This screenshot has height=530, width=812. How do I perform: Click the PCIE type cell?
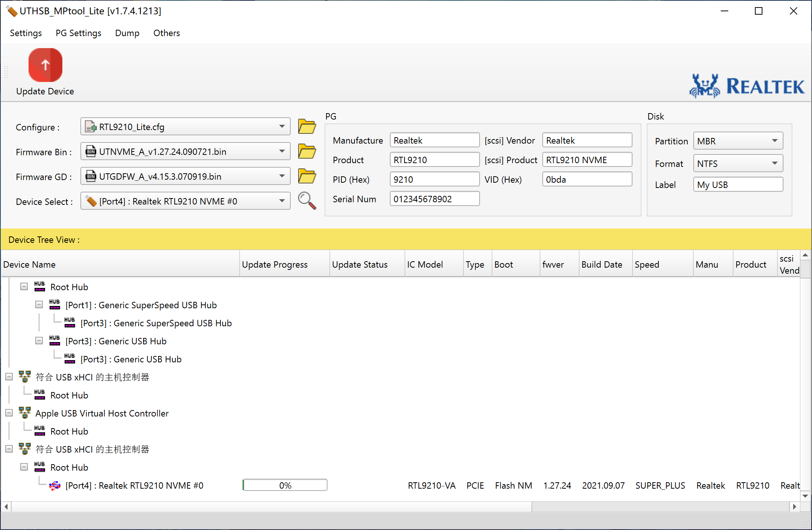coord(475,486)
